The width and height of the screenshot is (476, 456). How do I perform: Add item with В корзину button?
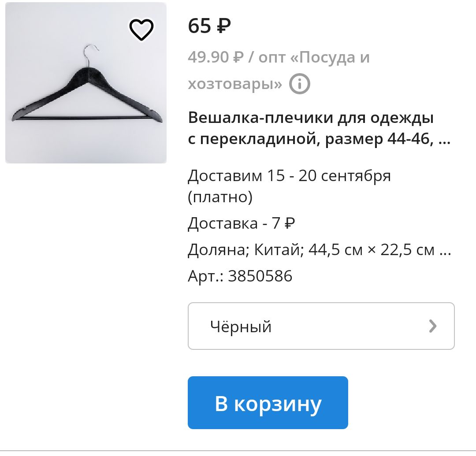(268, 403)
